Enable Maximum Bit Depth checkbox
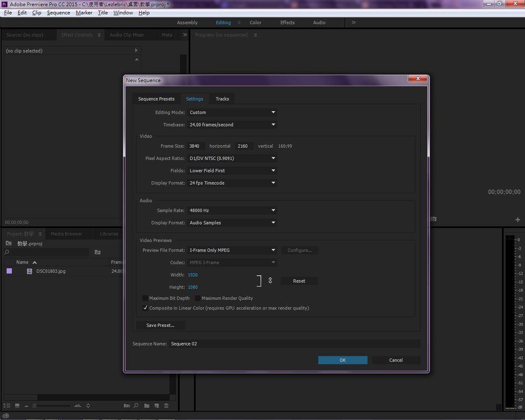The image size is (525, 420). coord(145,298)
